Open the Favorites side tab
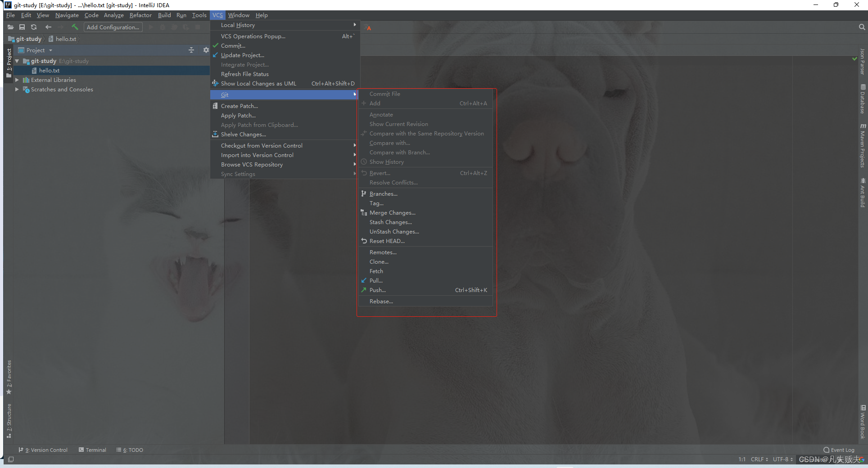Screen dimensions: 868x468 point(9,377)
